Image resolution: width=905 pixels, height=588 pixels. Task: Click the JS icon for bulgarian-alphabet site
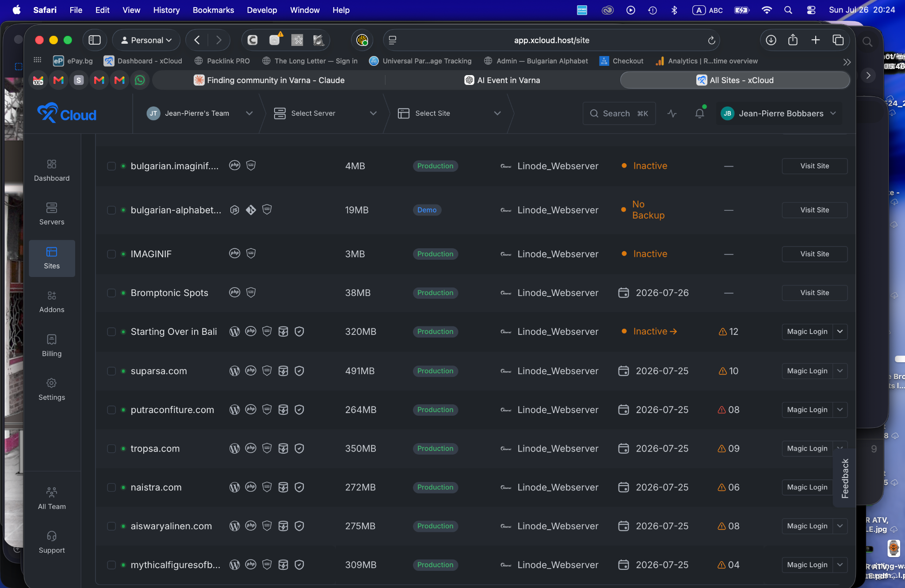[x=235, y=210]
